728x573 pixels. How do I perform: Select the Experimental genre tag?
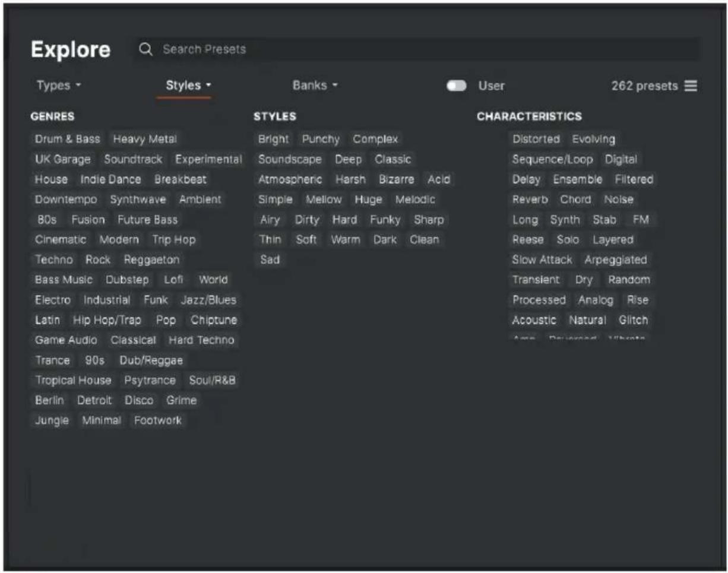[208, 160]
